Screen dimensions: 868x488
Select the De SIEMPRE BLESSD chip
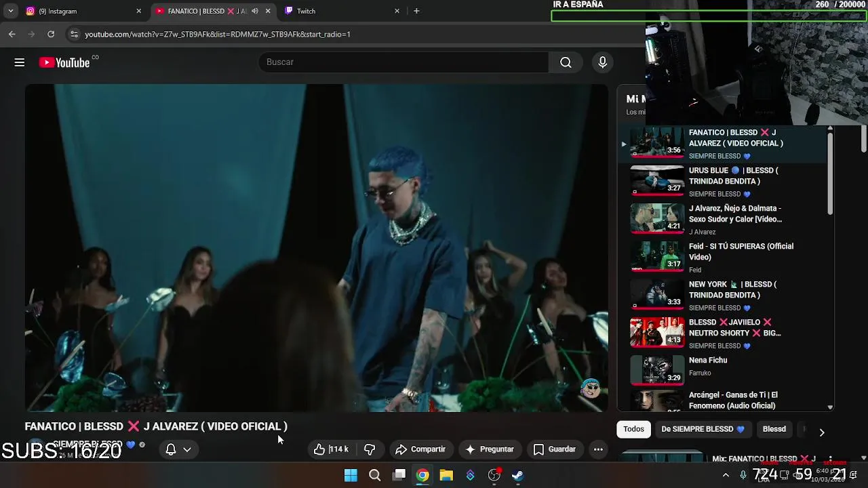(703, 429)
